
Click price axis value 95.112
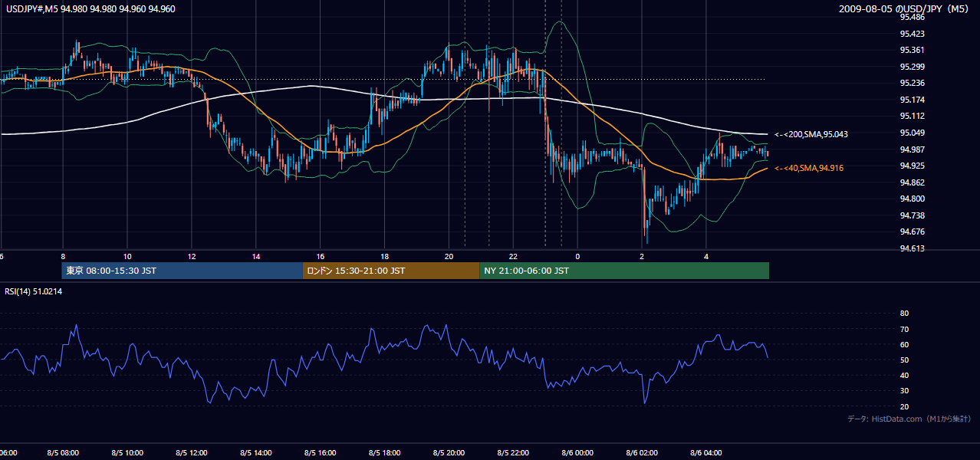(x=913, y=116)
